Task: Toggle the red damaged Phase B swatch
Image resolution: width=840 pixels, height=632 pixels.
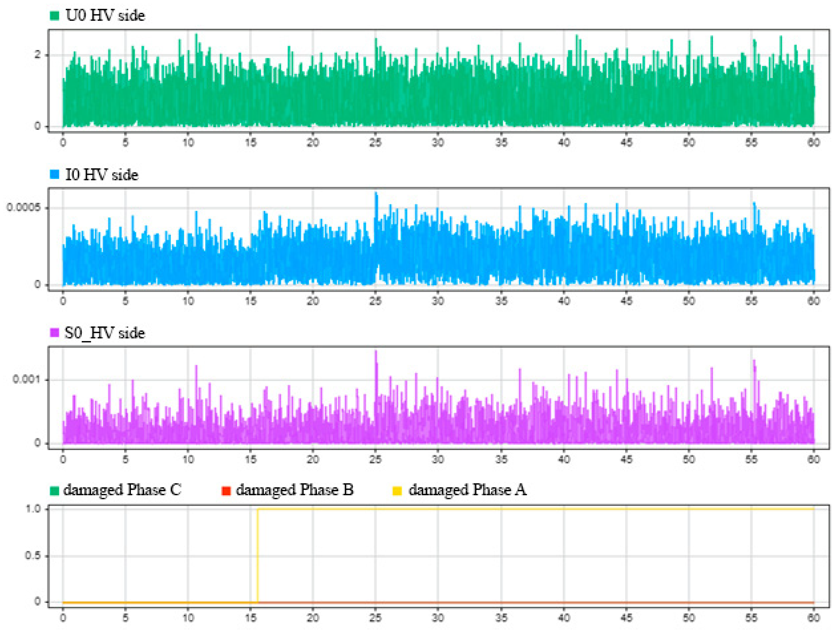Action: (226, 491)
